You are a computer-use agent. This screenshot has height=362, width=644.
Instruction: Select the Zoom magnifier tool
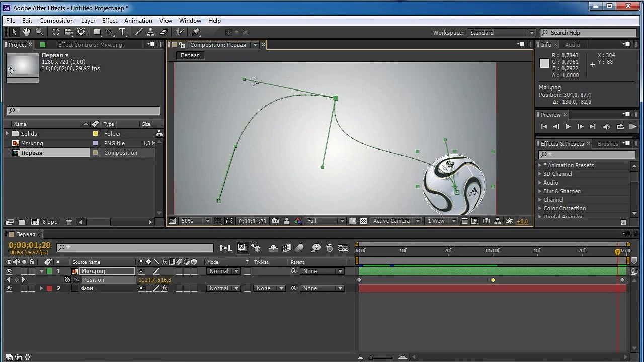pyautogui.click(x=39, y=32)
